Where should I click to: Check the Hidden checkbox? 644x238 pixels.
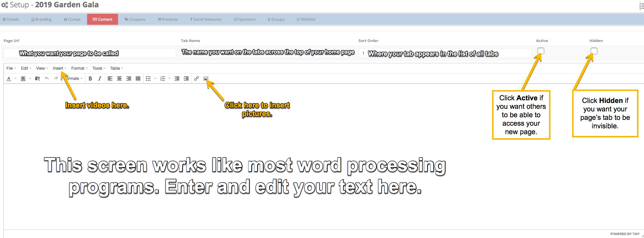tap(594, 51)
